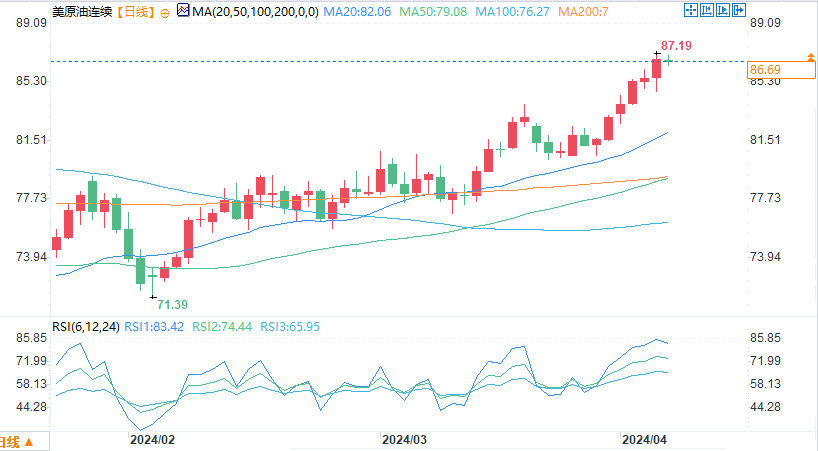Viewport: 818px width, 451px height.
Task: Click the orange circle icon after 日线
Action: 165,14
